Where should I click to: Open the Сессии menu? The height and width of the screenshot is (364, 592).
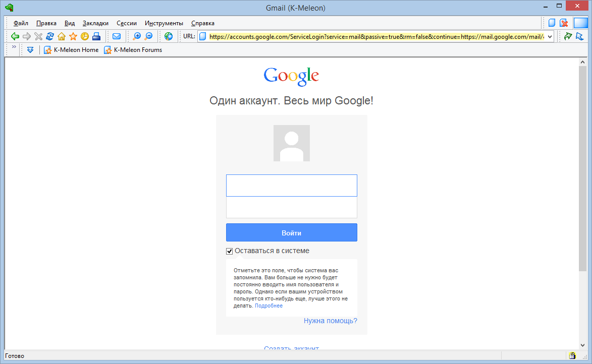tap(127, 23)
